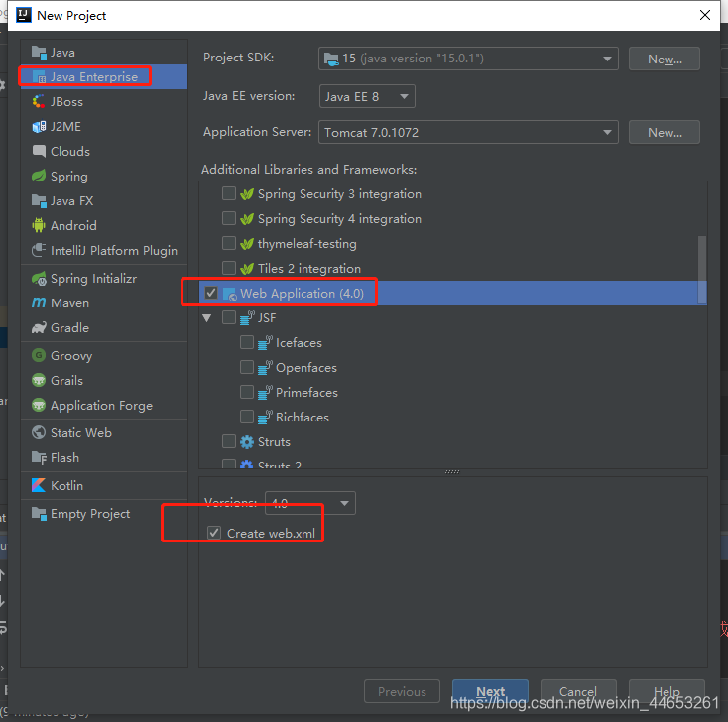Choose the Application Forge icon
The width and height of the screenshot is (728, 722).
click(39, 405)
